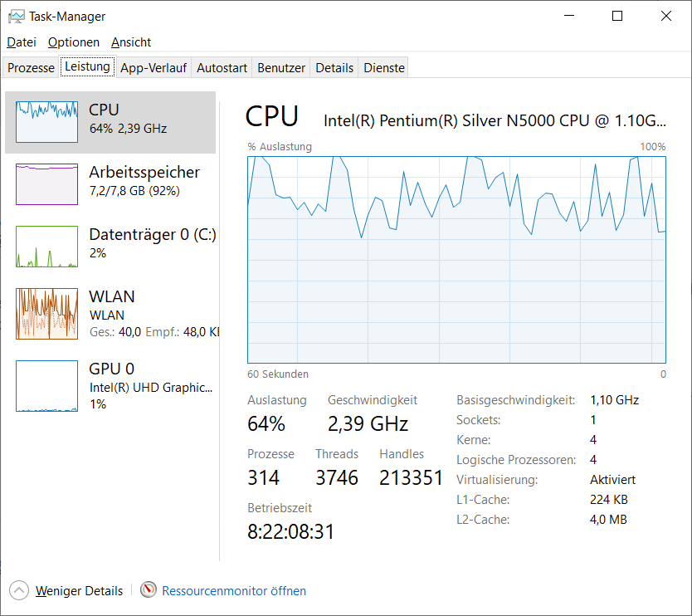Select the GPU 0 mini graph thumbnail
The image size is (692, 616).
point(46,386)
